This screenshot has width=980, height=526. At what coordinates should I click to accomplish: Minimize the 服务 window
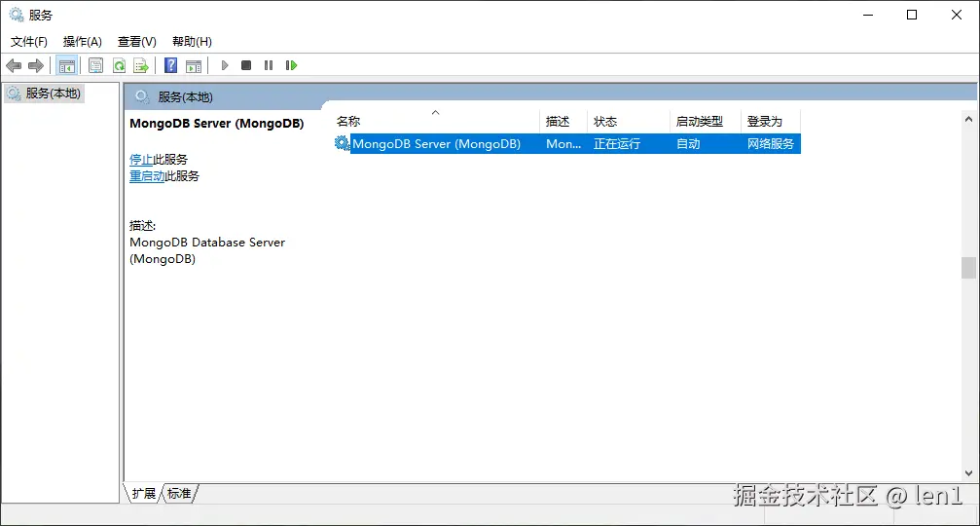(x=868, y=15)
